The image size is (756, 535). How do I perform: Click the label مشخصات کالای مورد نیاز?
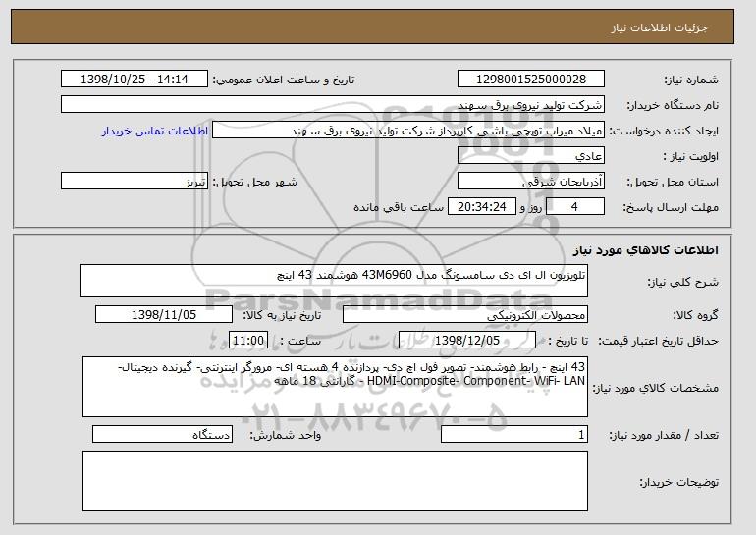655,388
